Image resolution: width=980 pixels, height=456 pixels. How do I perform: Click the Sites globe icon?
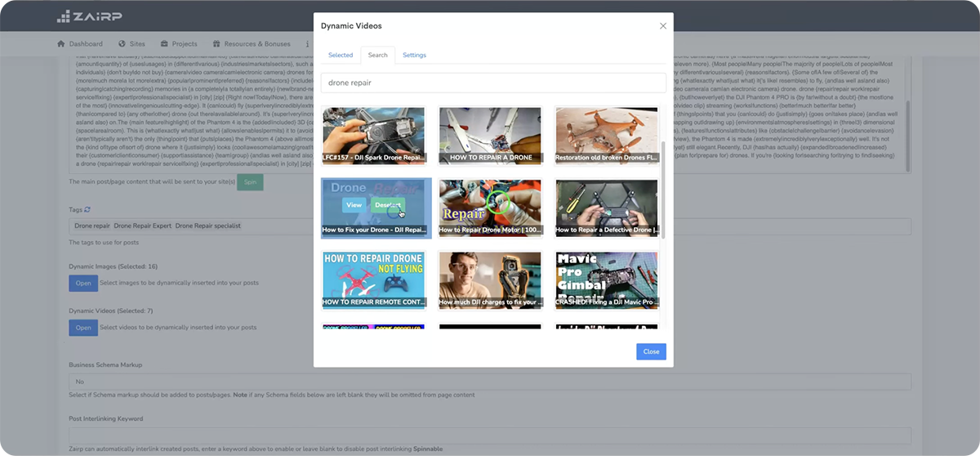pyautogui.click(x=122, y=44)
